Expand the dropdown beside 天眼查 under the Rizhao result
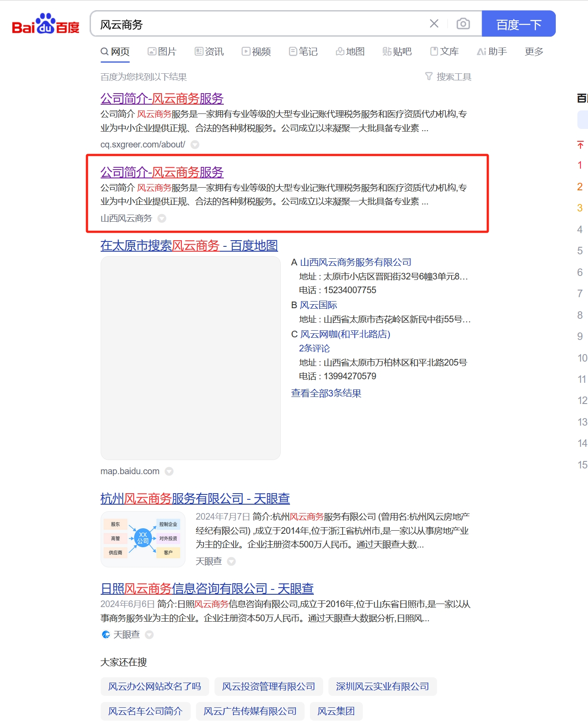588x721 pixels. pyautogui.click(x=149, y=634)
